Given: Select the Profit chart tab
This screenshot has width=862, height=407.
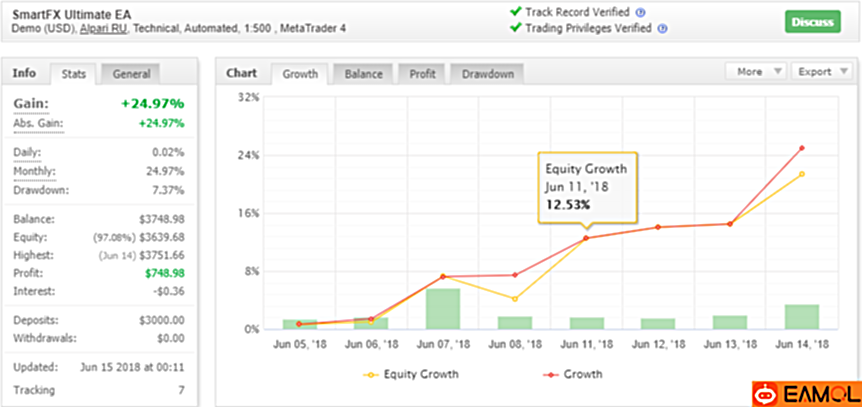Looking at the screenshot, I should click(422, 74).
